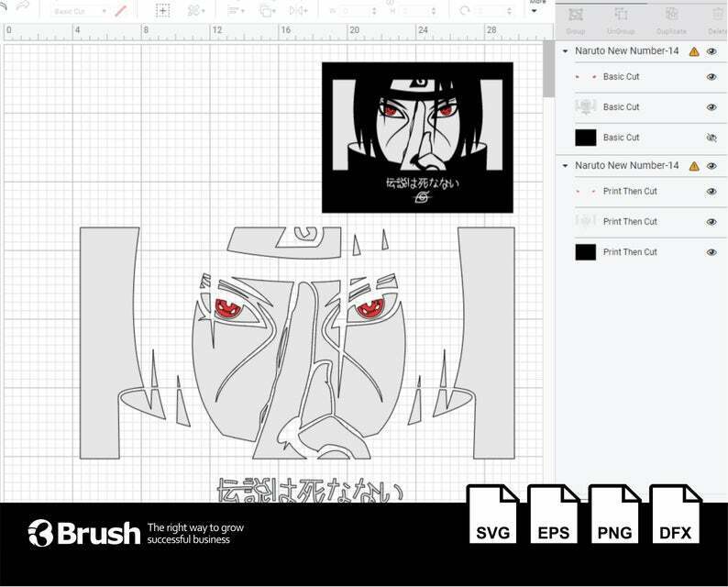Click the UnGroup layers button
This screenshot has height=587, width=728.
(x=621, y=21)
